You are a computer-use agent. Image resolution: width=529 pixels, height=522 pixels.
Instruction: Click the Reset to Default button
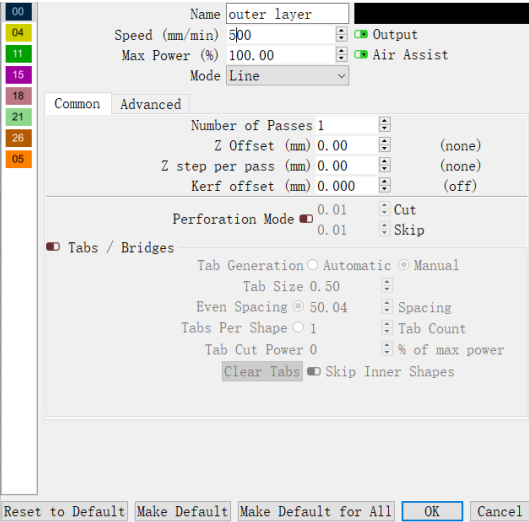click(x=64, y=511)
